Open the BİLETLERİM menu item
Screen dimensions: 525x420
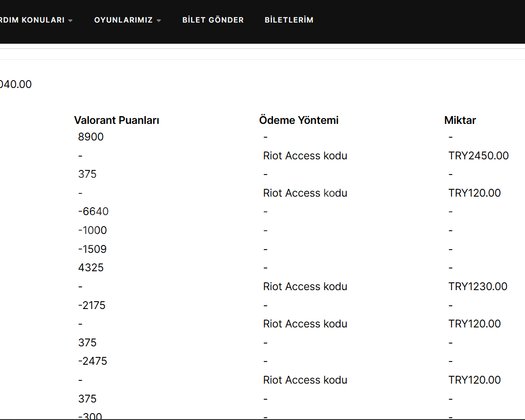coord(289,20)
